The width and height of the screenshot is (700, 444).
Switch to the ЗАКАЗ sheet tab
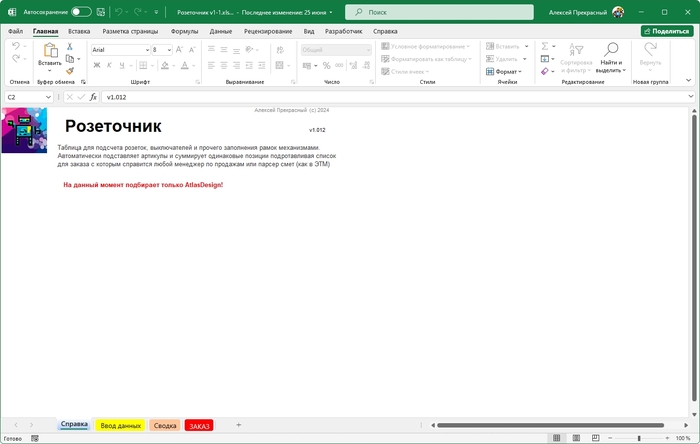pos(199,425)
